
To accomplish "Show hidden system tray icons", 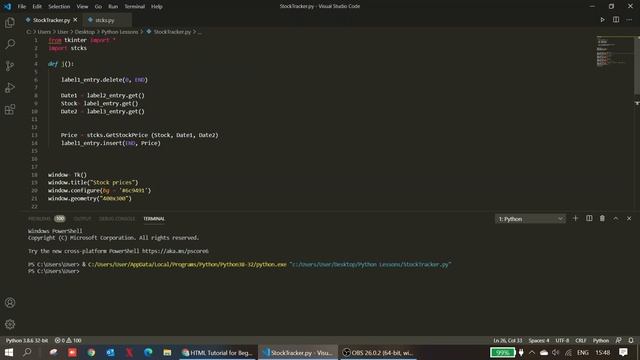I will [532, 352].
